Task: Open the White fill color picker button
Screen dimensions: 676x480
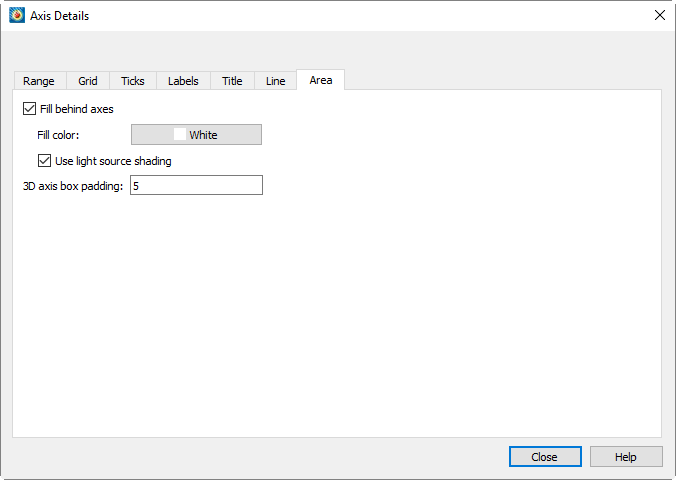Action: pyautogui.click(x=196, y=135)
